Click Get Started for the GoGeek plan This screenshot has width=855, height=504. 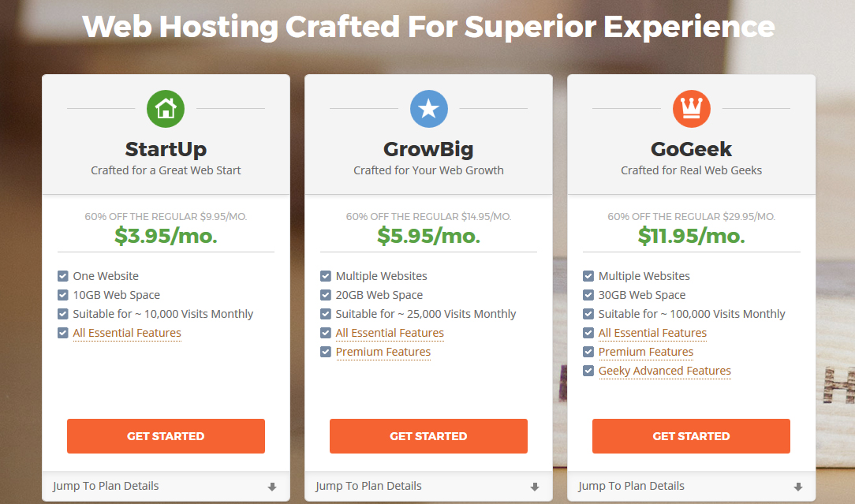(x=692, y=436)
